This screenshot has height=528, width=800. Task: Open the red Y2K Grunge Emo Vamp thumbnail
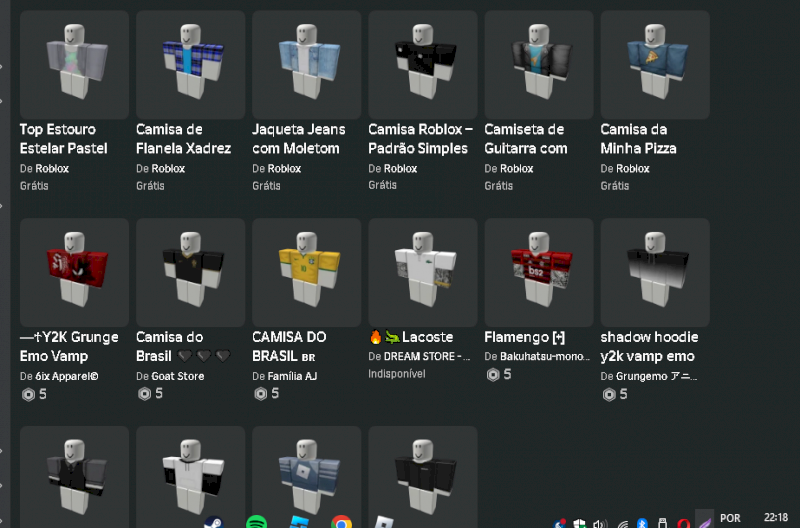[x=74, y=272]
